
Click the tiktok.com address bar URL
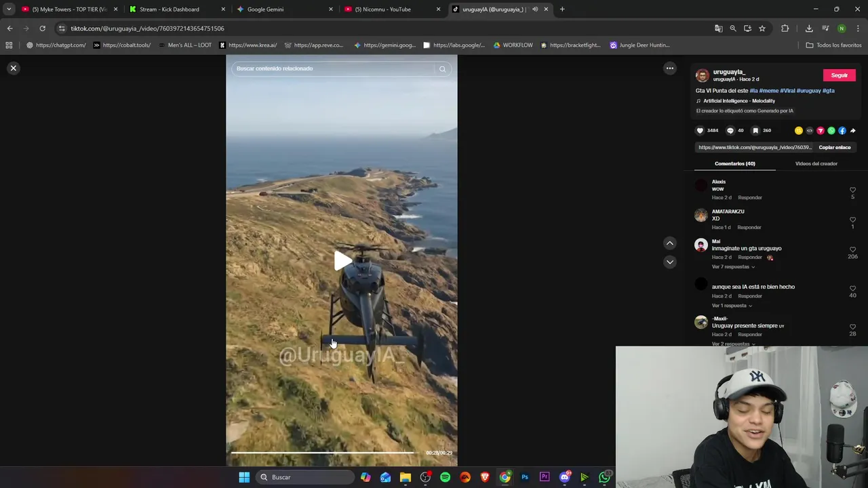tap(148, 28)
